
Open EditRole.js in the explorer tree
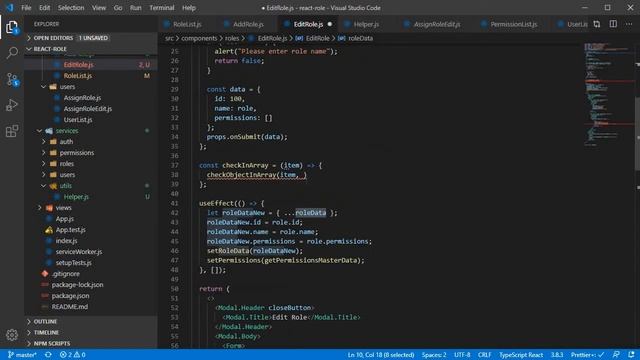click(x=78, y=64)
